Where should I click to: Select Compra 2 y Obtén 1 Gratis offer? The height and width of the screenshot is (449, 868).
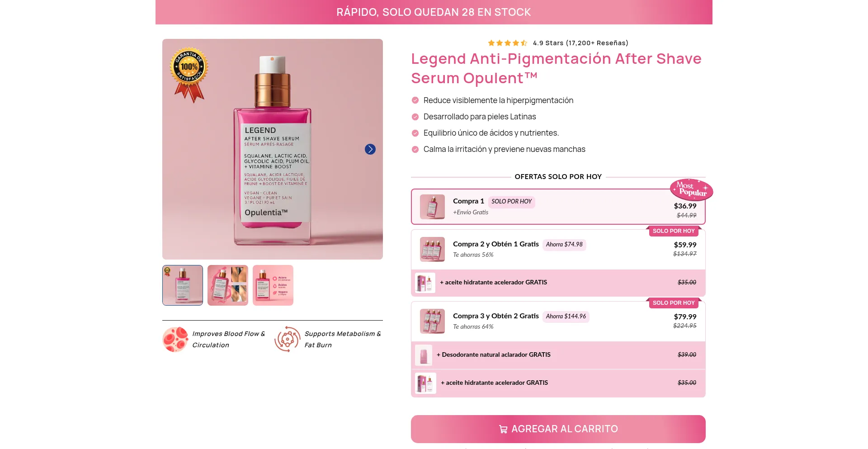click(x=558, y=250)
